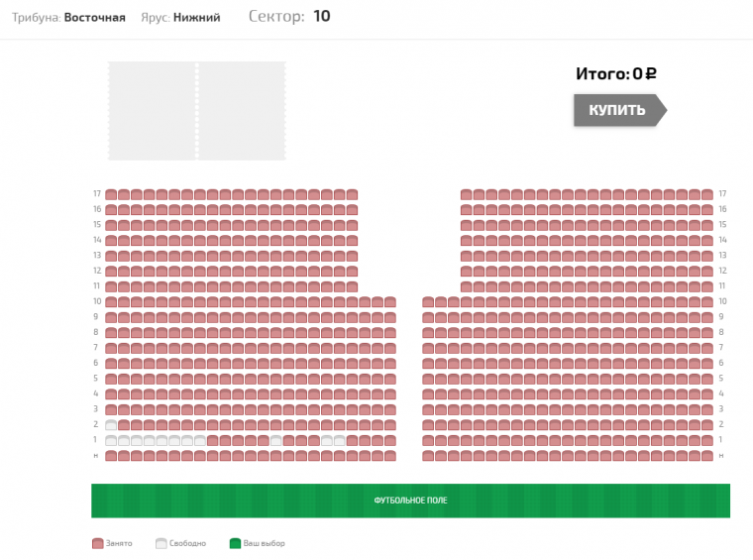Select the leftmost free seat in row 1

(x=111, y=440)
